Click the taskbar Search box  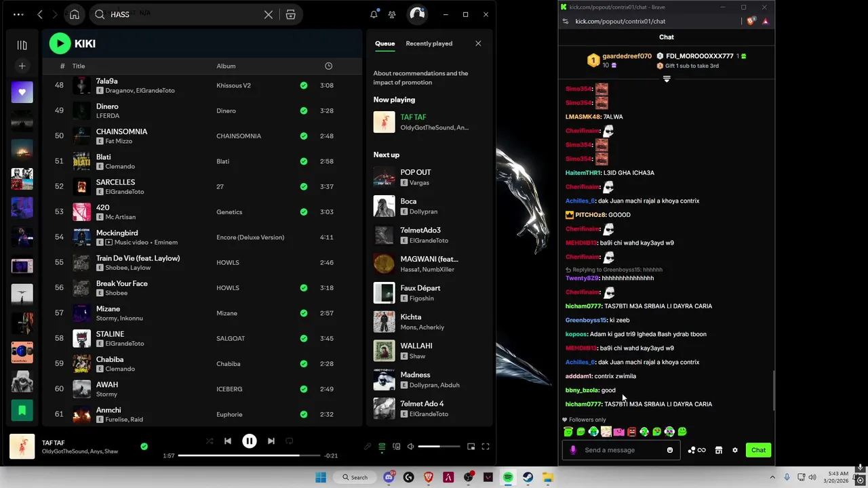pyautogui.click(x=355, y=477)
